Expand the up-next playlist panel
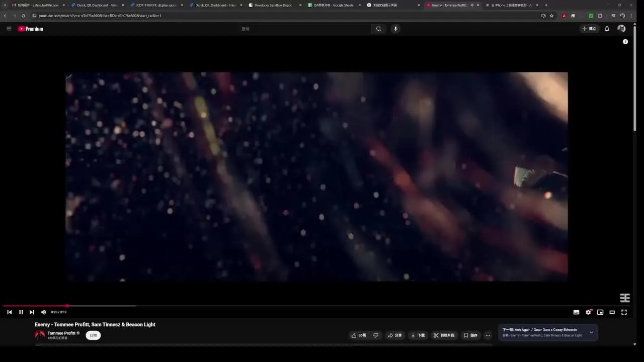 (x=591, y=332)
